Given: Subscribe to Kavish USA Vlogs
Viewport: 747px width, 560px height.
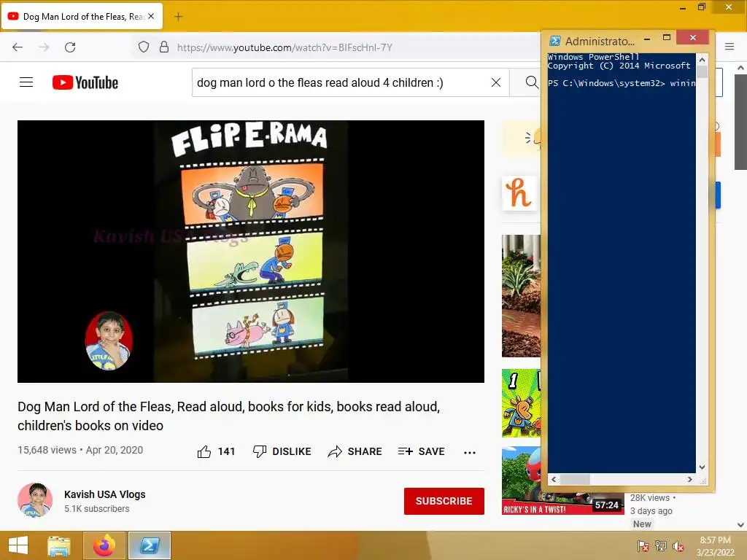Looking at the screenshot, I should point(444,501).
